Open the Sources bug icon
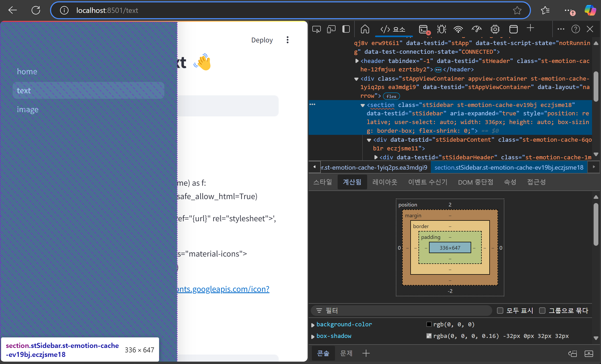Screen dimensions: 601x364 click(441, 29)
